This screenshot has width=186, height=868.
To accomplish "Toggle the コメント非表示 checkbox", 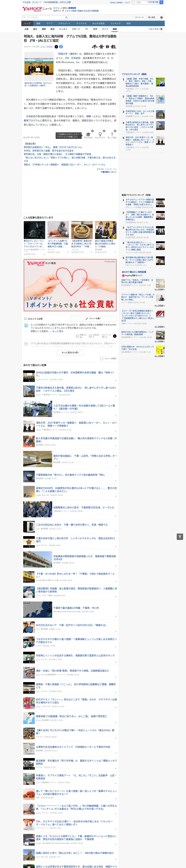I will pos(102,358).
